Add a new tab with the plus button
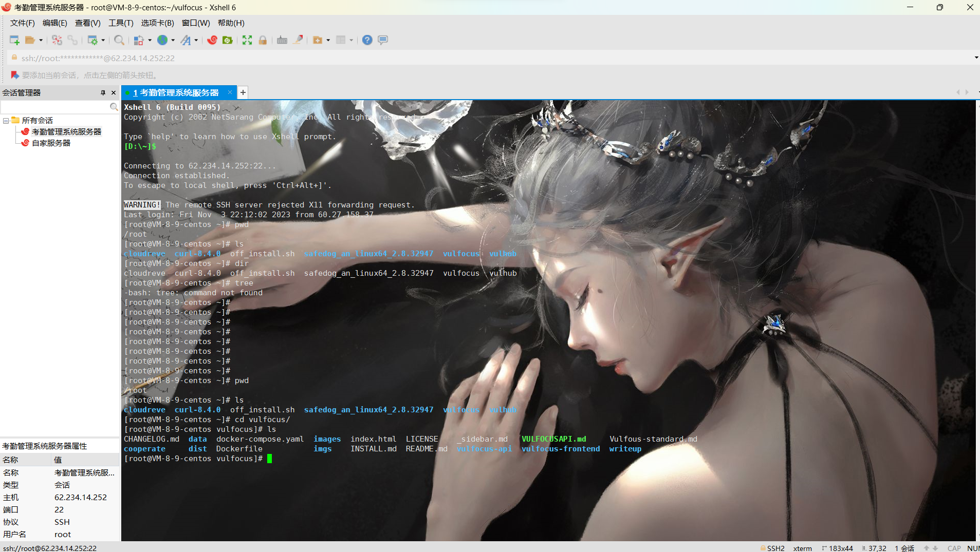The height and width of the screenshot is (552, 980). point(243,92)
